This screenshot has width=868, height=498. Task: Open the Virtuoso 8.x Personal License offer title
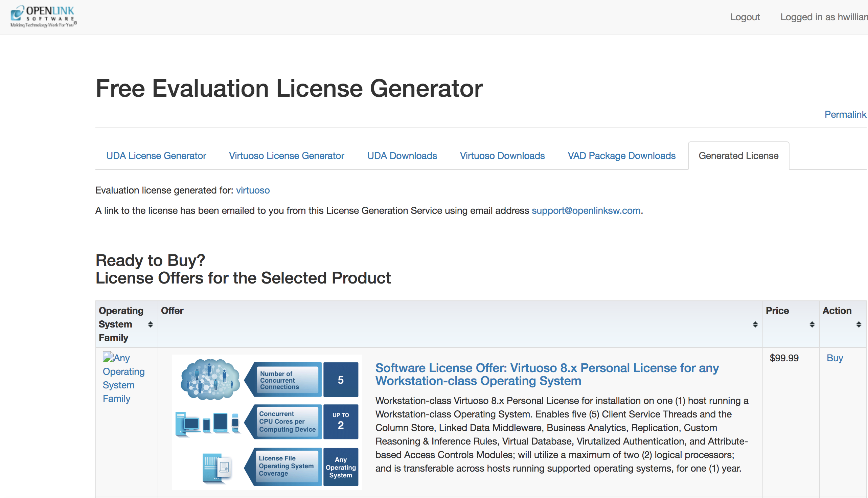[547, 374]
